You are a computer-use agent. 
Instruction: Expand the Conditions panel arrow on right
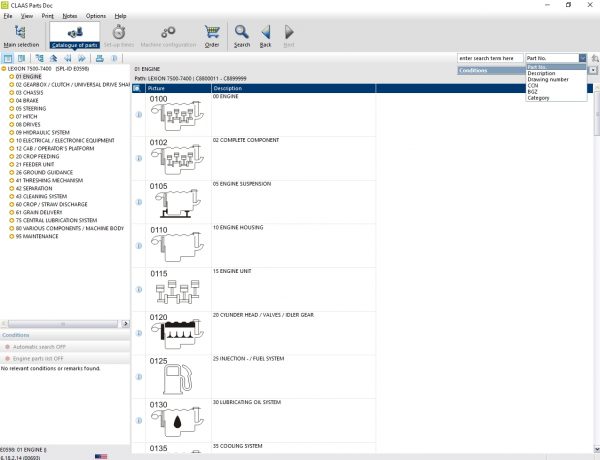[x=593, y=71]
